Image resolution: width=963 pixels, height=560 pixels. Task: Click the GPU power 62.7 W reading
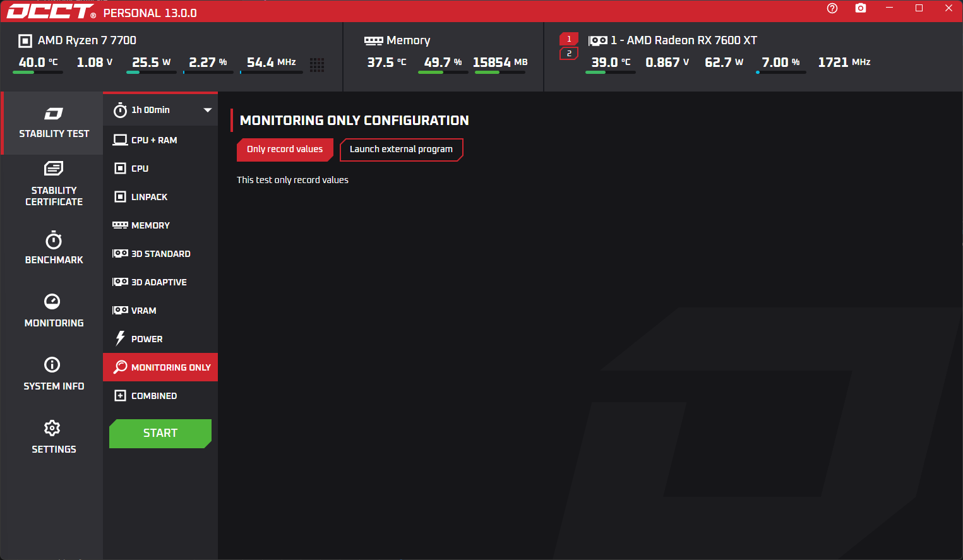[x=724, y=63]
